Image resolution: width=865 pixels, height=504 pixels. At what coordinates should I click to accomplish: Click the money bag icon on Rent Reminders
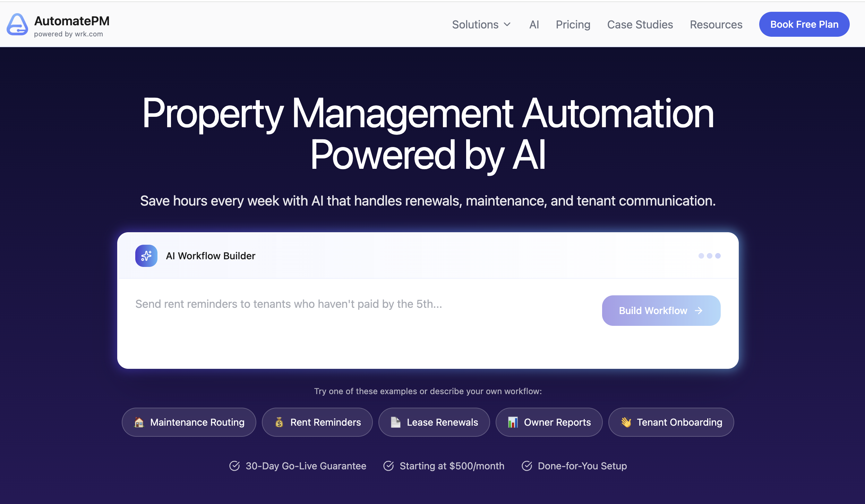[x=280, y=422]
